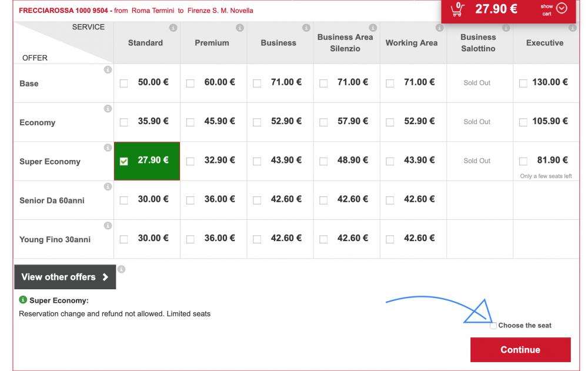This screenshot has height=371, width=588.
Task: Click the Continue button
Action: (x=520, y=350)
